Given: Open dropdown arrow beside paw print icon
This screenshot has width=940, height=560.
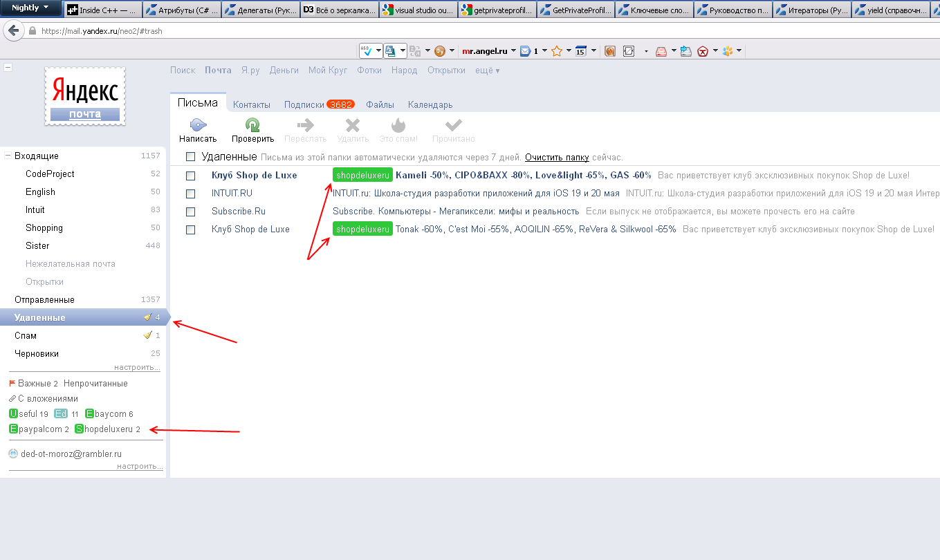Looking at the screenshot, I should pos(739,51).
